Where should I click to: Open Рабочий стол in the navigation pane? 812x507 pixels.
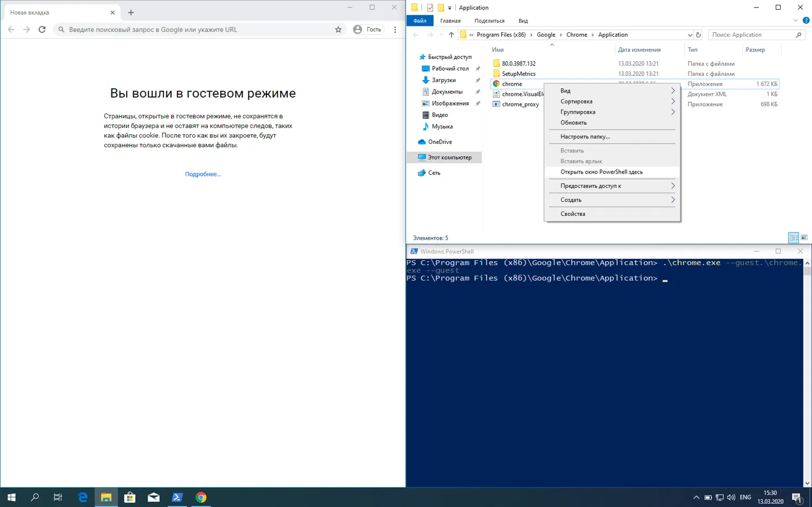(450, 69)
